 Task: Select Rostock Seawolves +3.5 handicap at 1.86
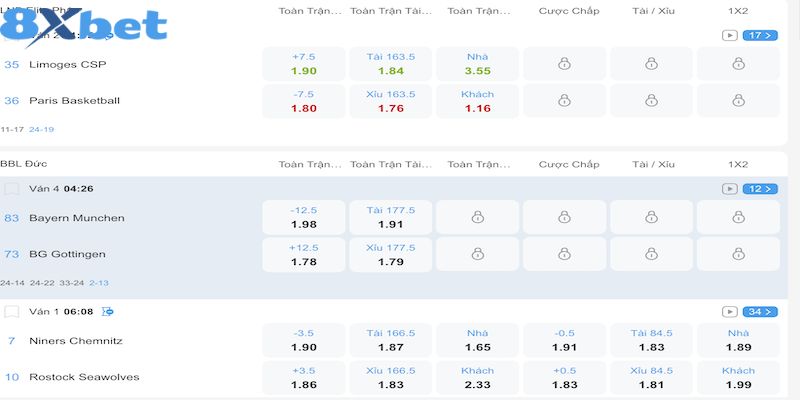[x=304, y=378]
